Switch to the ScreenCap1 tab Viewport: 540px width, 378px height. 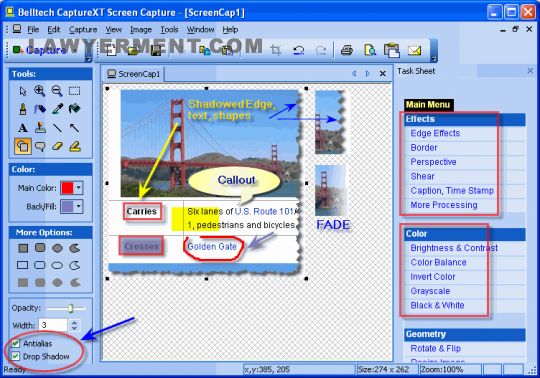pos(134,74)
